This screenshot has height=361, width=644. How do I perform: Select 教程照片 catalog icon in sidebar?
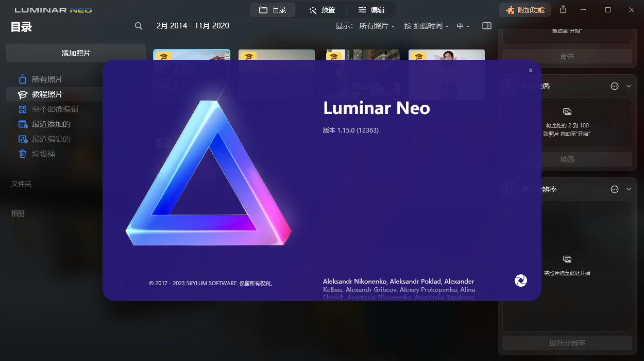pyautogui.click(x=23, y=94)
